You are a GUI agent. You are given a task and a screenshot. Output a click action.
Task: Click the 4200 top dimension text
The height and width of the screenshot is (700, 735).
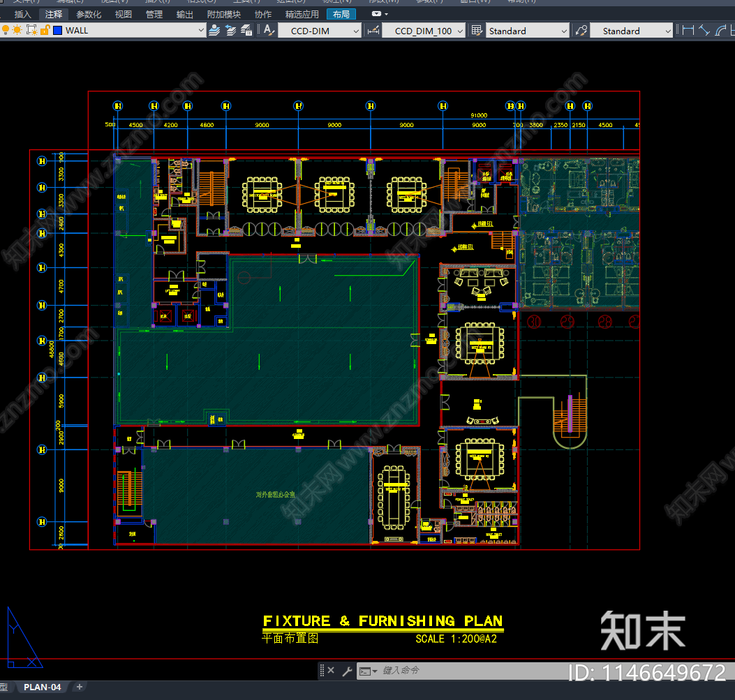click(170, 125)
